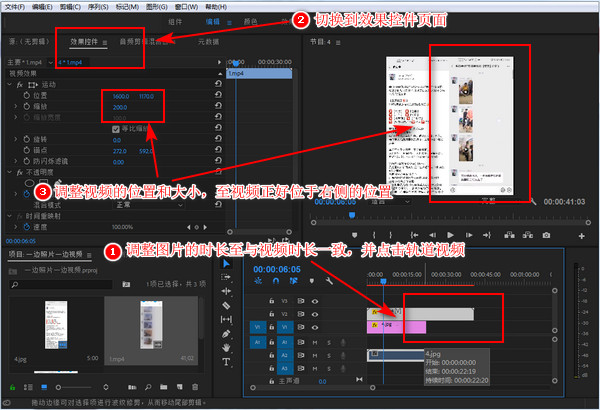This screenshot has width=600, height=410.
Task: Expand the 旋转 rotation property
Action: coord(16,139)
